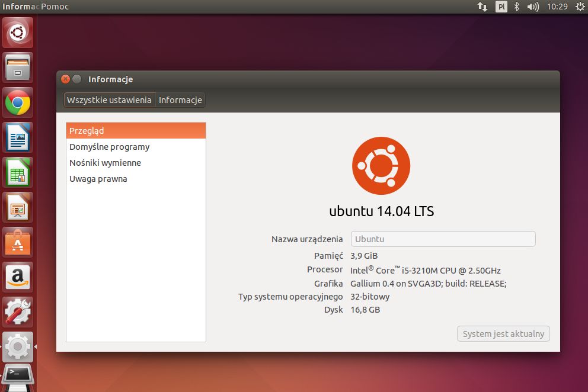Click the processor value Intel Core i5-3210M

pyautogui.click(x=425, y=270)
